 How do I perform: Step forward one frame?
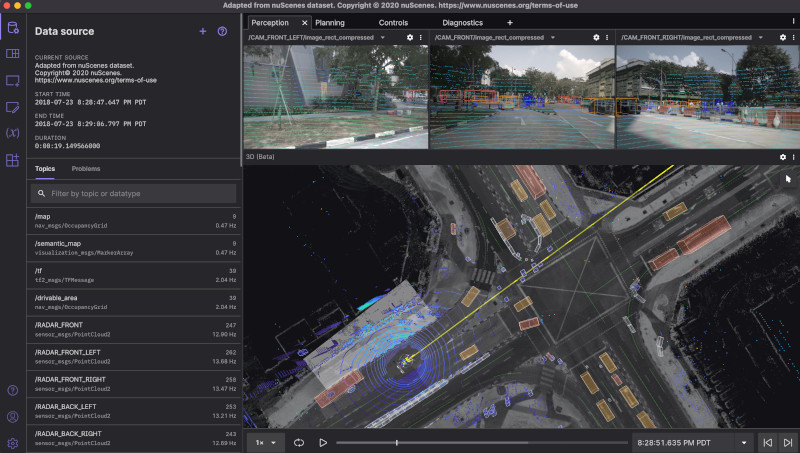coord(787,442)
